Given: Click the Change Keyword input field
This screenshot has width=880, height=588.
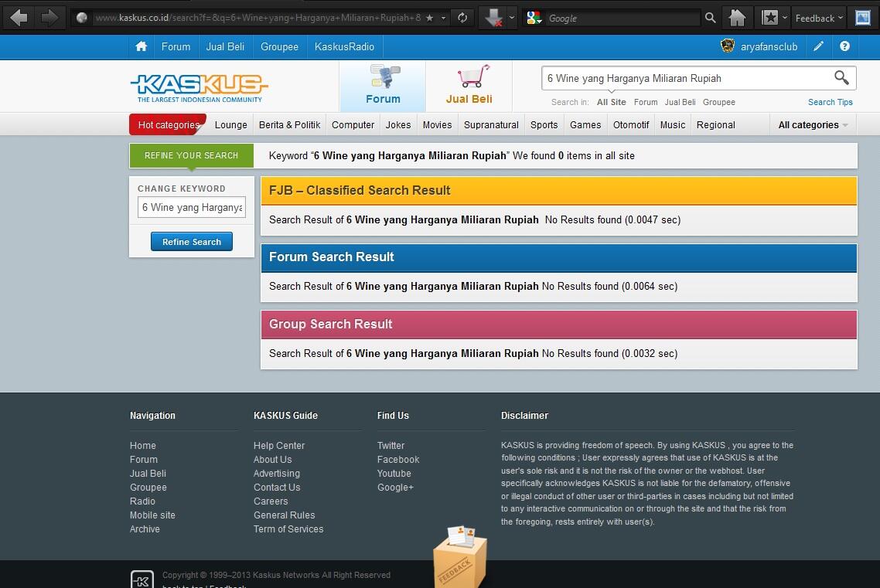Looking at the screenshot, I should point(191,207).
